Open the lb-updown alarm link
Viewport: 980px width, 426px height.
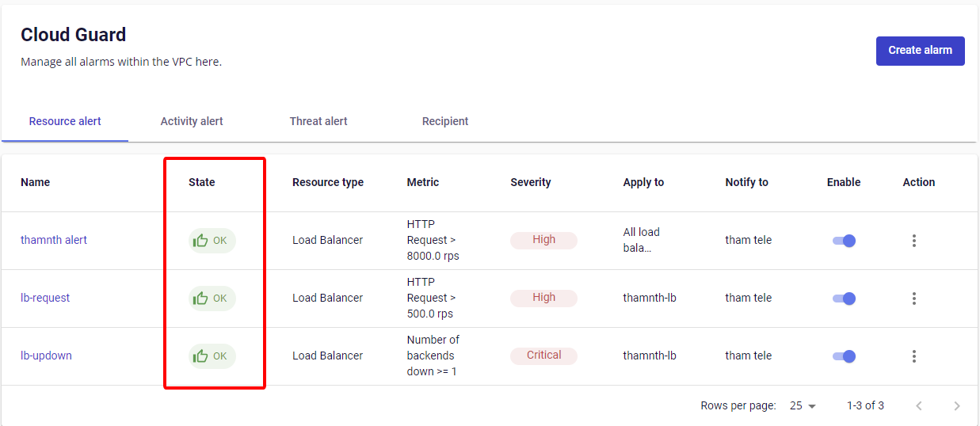46,356
